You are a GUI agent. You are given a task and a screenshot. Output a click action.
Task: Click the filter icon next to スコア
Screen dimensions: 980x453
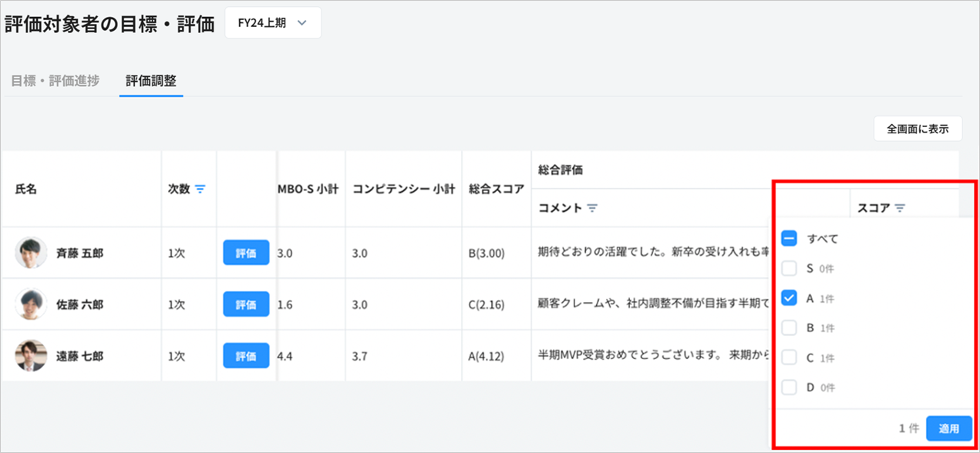900,208
